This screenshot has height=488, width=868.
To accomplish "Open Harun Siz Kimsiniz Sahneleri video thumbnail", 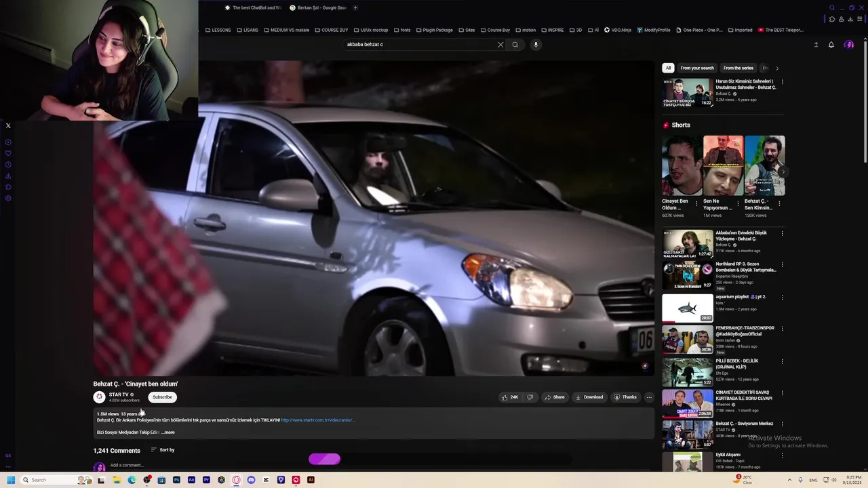I will 688,94.
